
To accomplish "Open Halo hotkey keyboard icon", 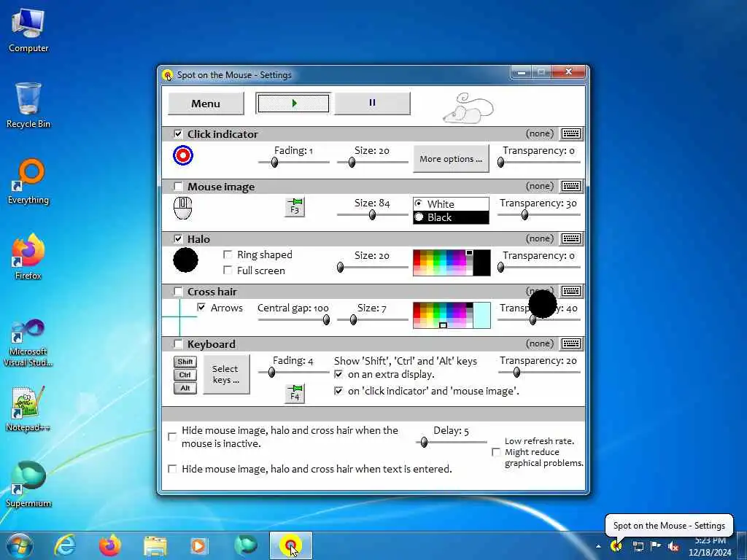I will click(x=570, y=238).
